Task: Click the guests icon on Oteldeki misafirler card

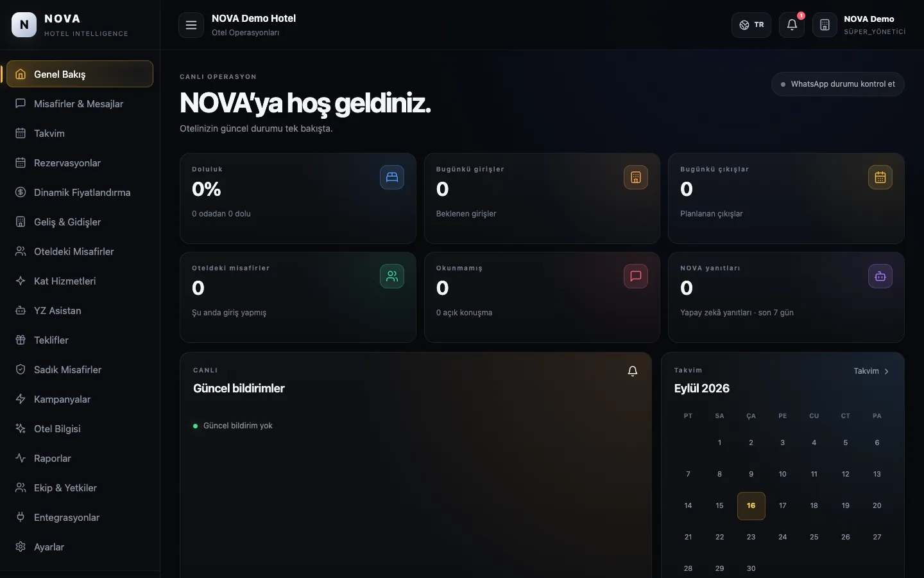Action: click(392, 276)
